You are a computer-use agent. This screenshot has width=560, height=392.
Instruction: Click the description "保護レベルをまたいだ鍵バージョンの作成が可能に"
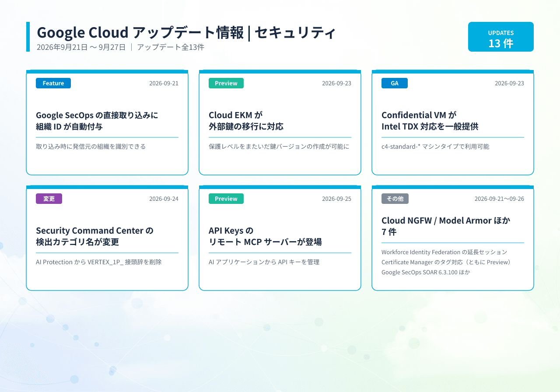(x=279, y=146)
